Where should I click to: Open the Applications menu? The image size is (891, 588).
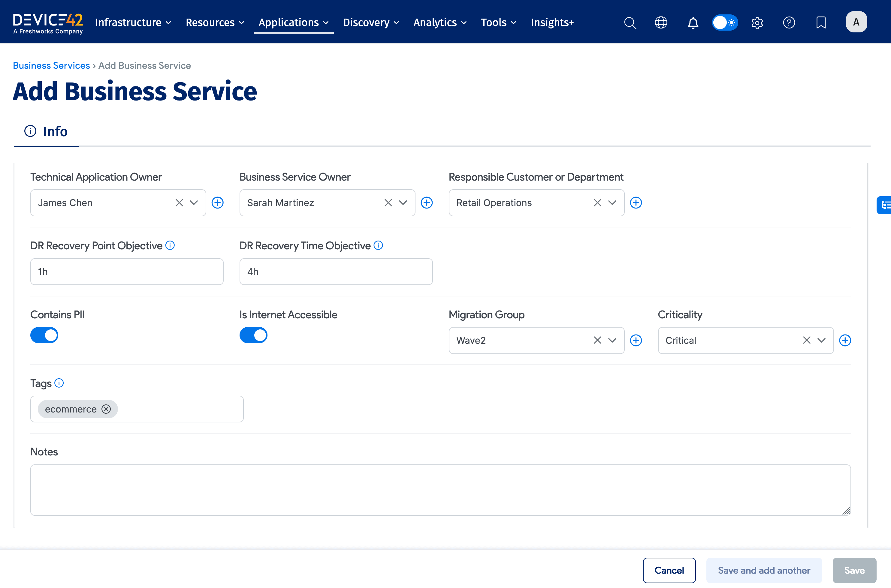point(294,22)
